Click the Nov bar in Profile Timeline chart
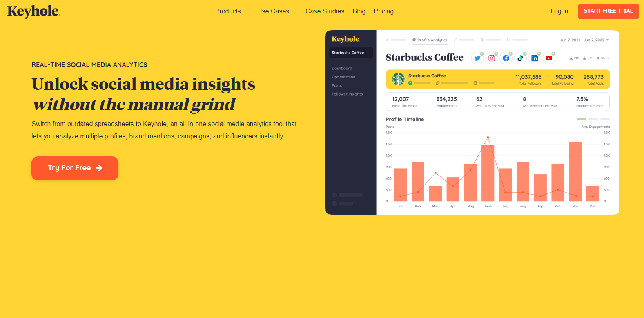Image resolution: width=644 pixels, height=318 pixels. click(x=575, y=172)
